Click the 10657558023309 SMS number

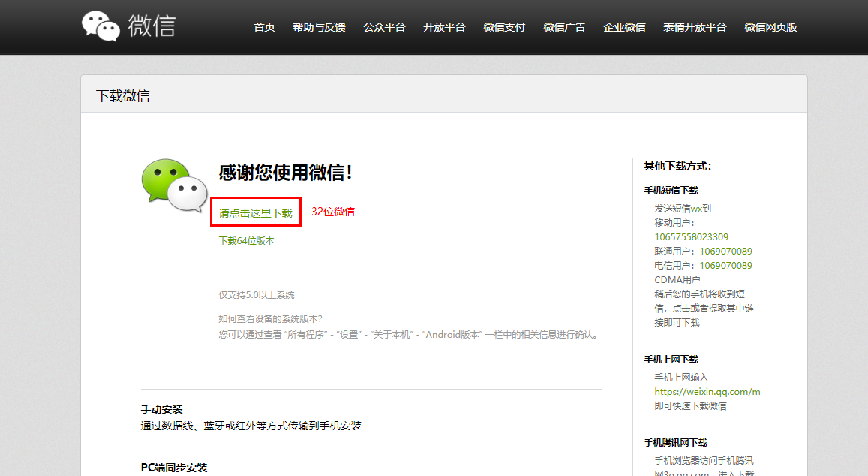(691, 237)
